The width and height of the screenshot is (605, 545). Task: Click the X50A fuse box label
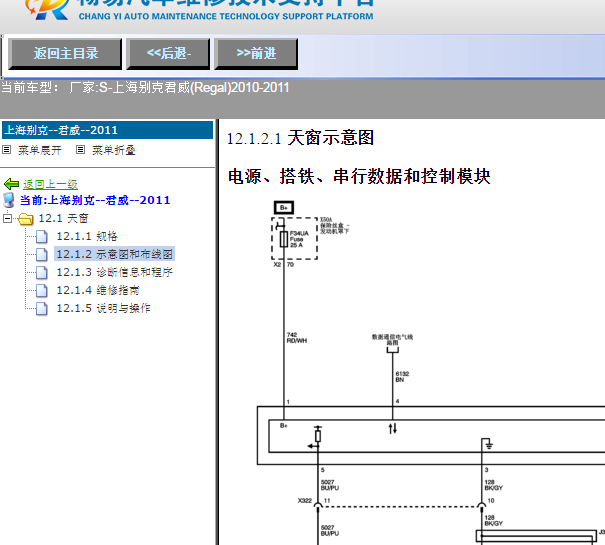click(x=335, y=225)
